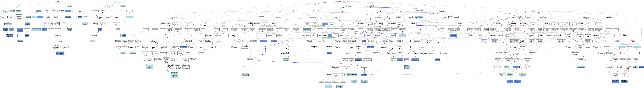Select the 'nucleoplasm' node
This screenshot has height=88, width=644.
(x=92, y=41)
